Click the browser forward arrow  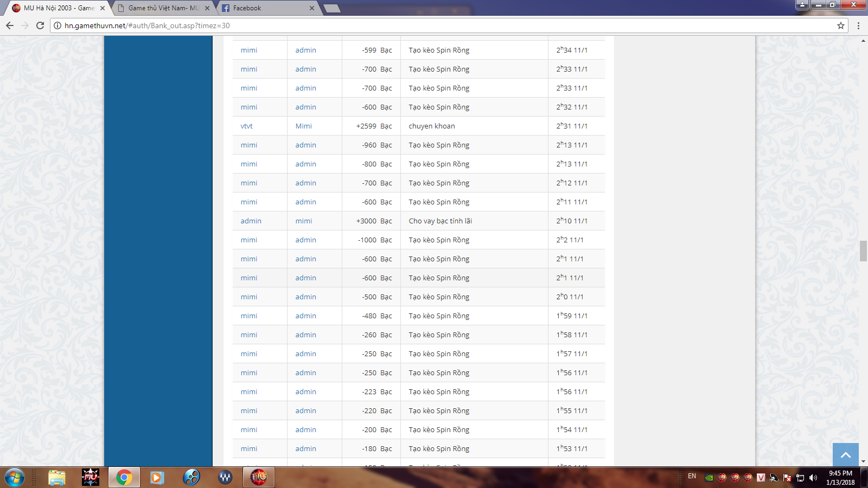tap(25, 25)
